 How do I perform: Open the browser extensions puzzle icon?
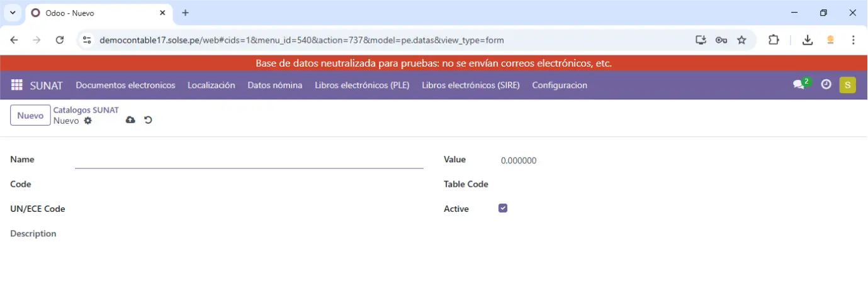pyautogui.click(x=774, y=40)
